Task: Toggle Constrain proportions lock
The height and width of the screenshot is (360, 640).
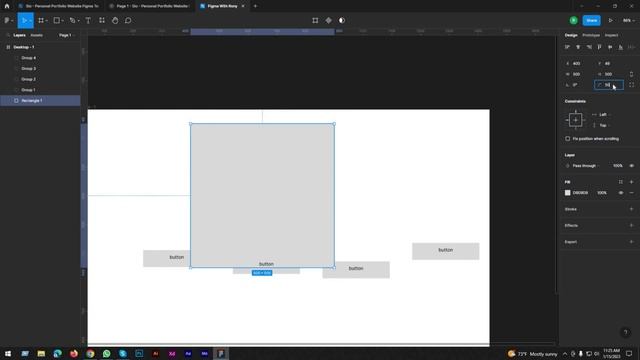Action: (x=631, y=74)
